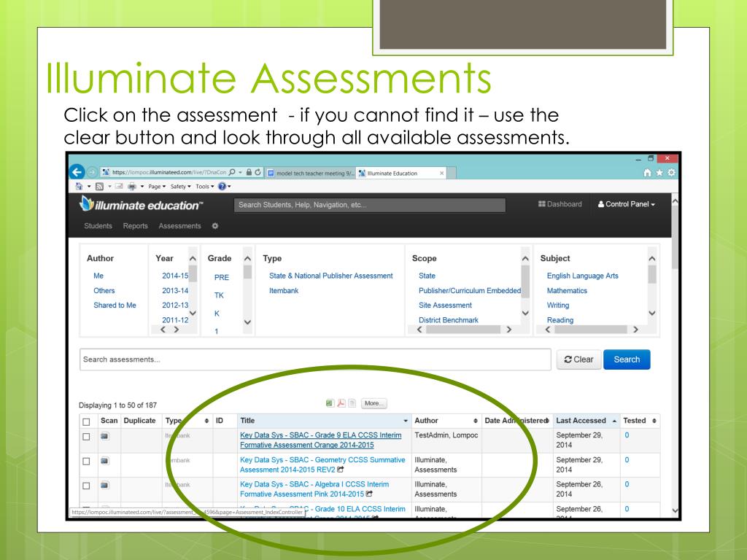Click the read mail icon in command bar
The width and height of the screenshot is (747, 560).
[119, 187]
